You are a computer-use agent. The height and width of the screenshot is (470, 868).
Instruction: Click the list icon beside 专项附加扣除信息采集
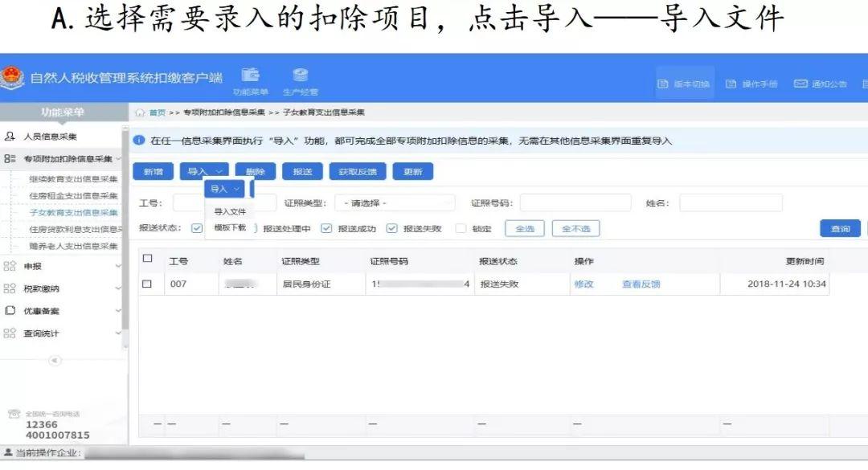point(10,158)
